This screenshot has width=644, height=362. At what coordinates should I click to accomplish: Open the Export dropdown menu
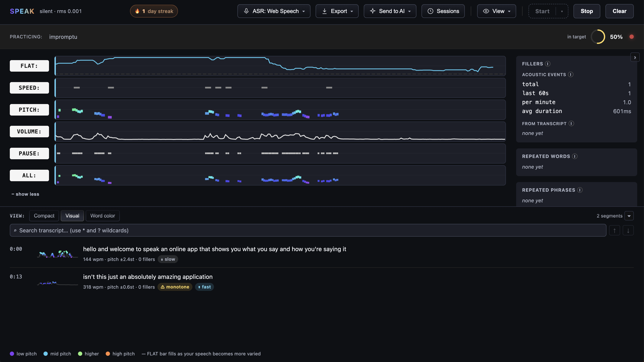coord(337,11)
